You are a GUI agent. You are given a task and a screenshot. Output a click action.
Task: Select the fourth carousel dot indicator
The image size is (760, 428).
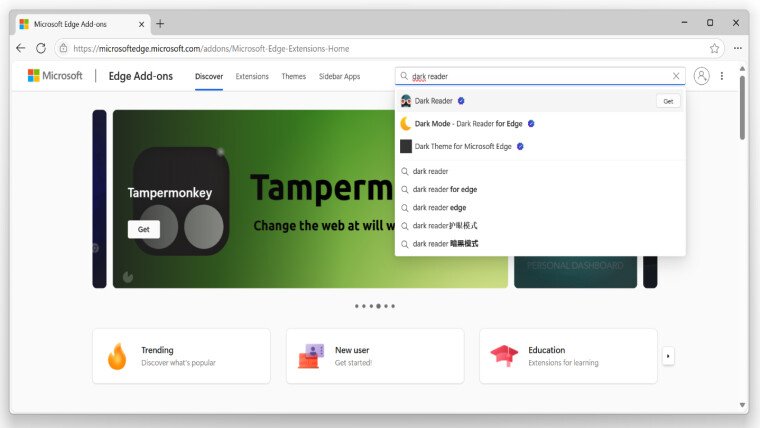(x=379, y=306)
